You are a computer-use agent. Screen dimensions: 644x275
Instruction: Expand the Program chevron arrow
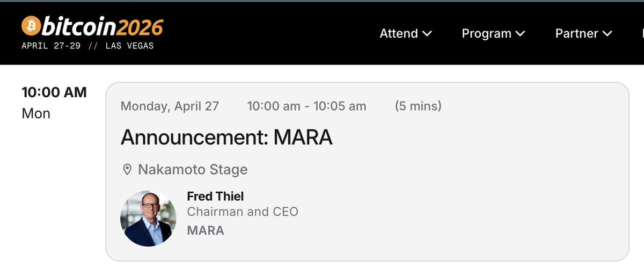click(x=520, y=33)
